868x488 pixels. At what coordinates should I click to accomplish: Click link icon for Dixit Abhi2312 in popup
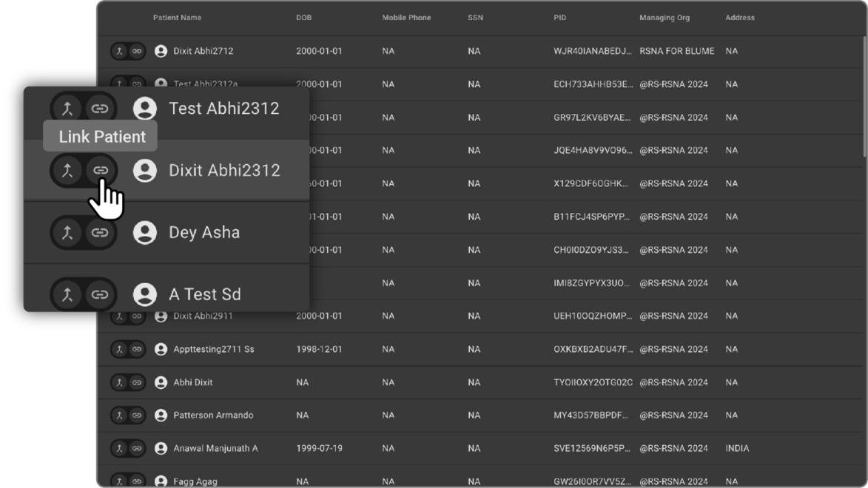pyautogui.click(x=100, y=171)
